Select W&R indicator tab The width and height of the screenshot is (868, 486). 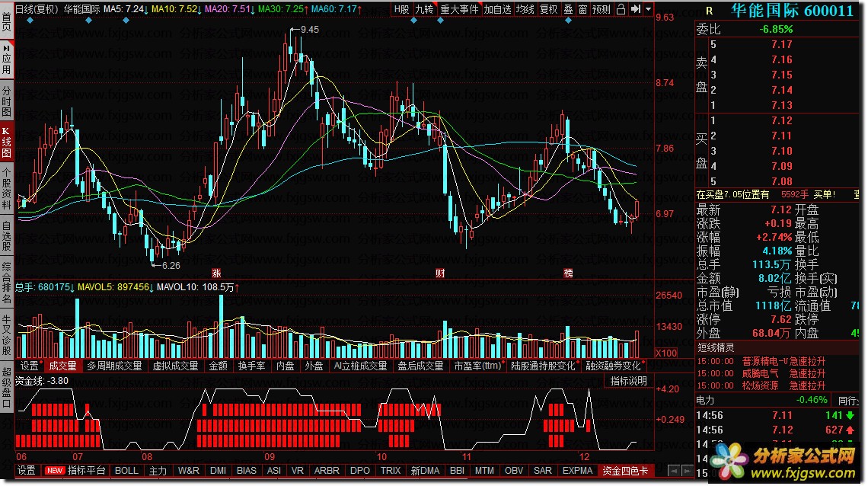coord(188,471)
